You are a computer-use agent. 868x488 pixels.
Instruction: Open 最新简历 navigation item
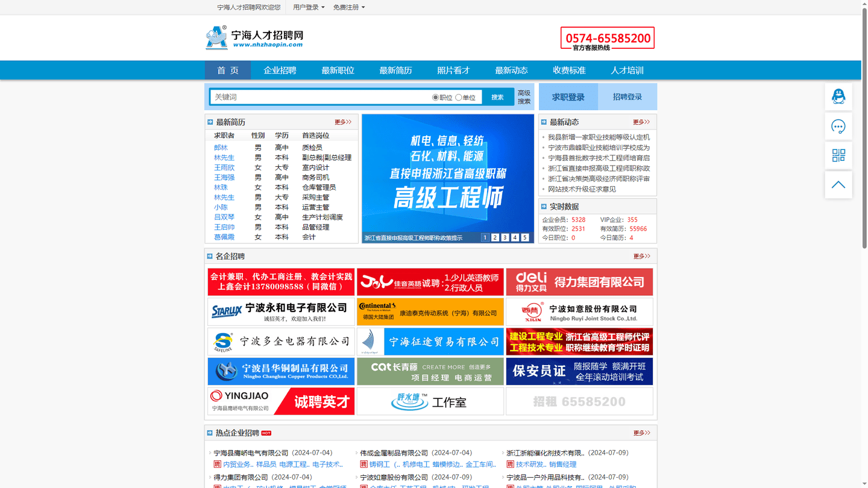(x=395, y=70)
